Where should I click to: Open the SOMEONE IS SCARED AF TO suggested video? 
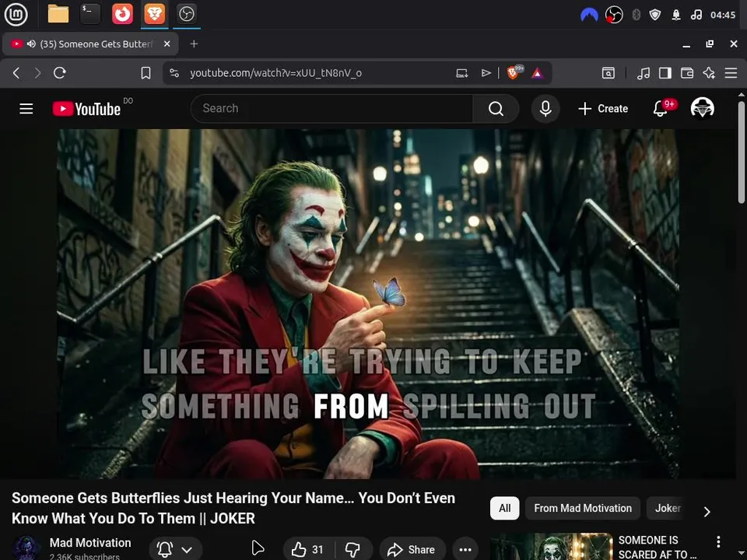(x=657, y=547)
